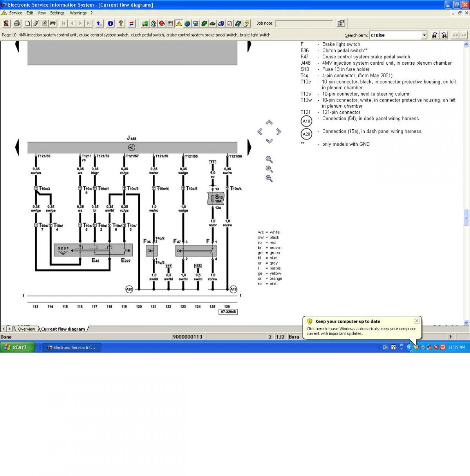Click the Windows Start button
470x476 pixels.
tap(18, 347)
